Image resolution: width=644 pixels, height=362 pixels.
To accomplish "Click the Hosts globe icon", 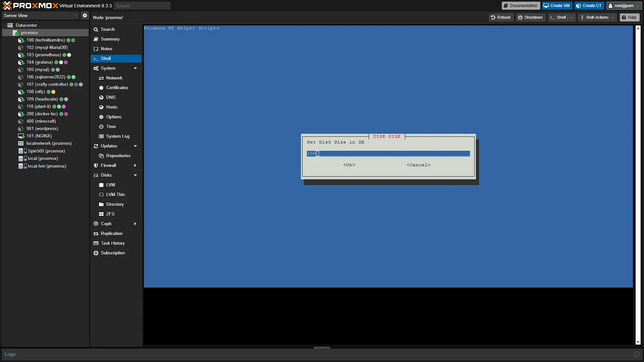I will point(101,107).
